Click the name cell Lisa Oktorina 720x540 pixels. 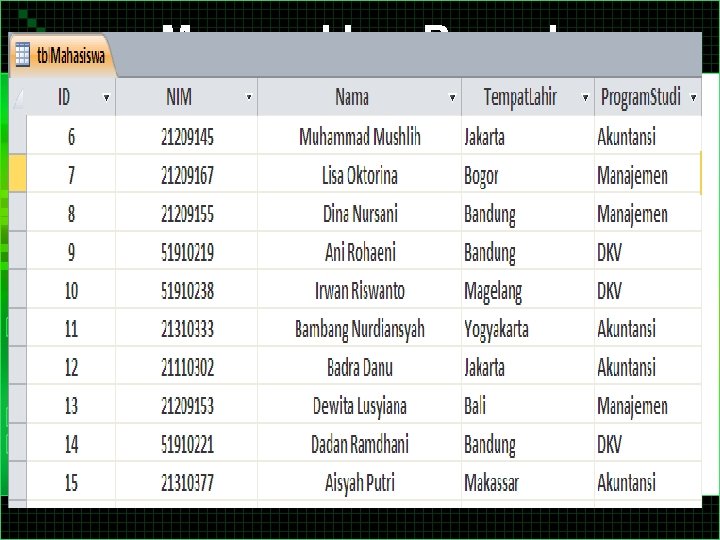tap(360, 175)
